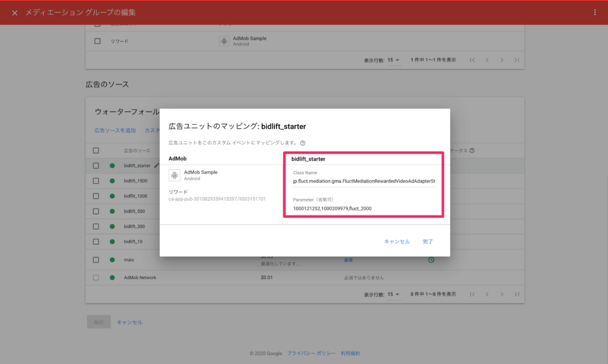Click the bidflit_1000 ad source name
The image size is (608, 364).
point(136,196)
